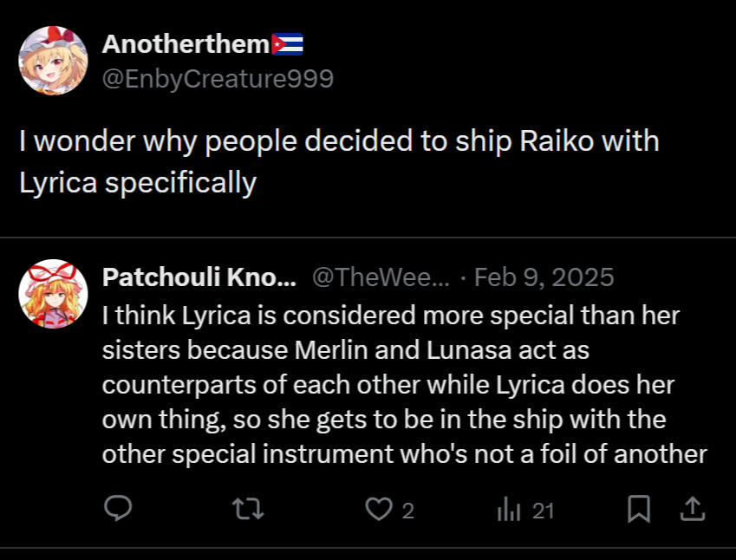Open the @TheWee... handle link
Screen dimensions: 736x560
pyautogui.click(x=381, y=277)
